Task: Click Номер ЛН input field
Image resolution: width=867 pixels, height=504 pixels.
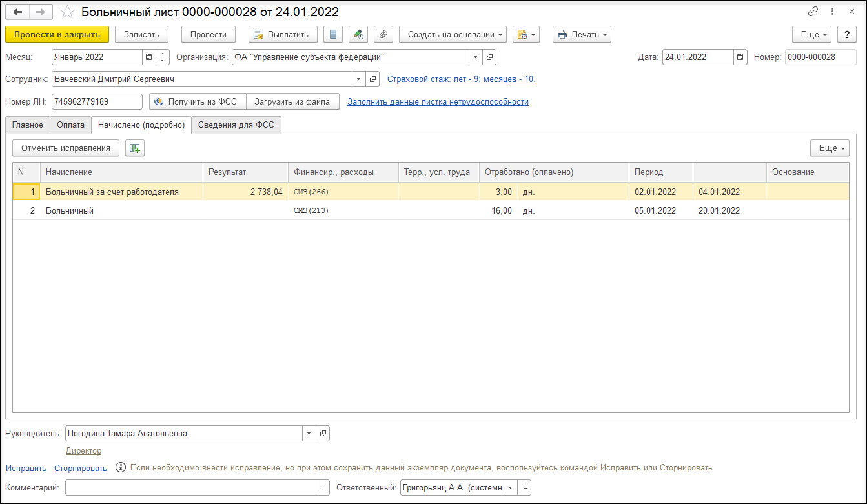Action: coord(97,101)
